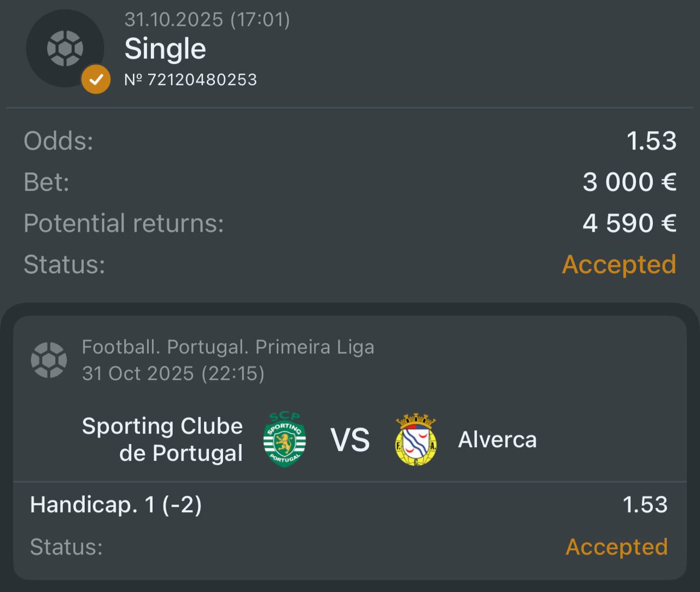Click the orange Accepted status in the summary
The height and width of the screenshot is (592, 700).
(x=619, y=265)
